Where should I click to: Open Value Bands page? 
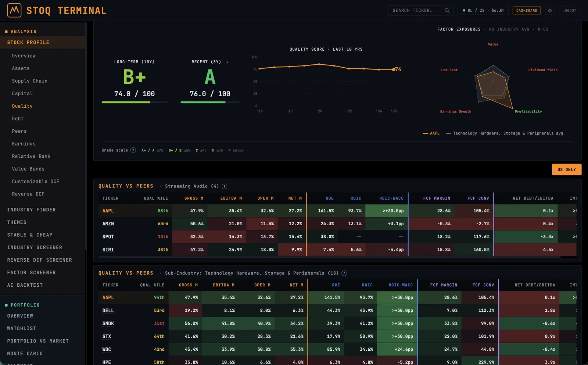(x=28, y=169)
